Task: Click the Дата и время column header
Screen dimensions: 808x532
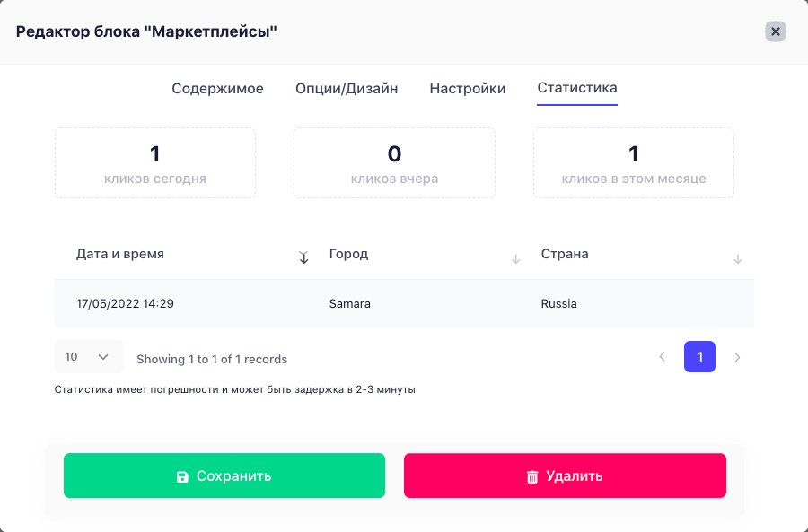Action: click(x=120, y=254)
